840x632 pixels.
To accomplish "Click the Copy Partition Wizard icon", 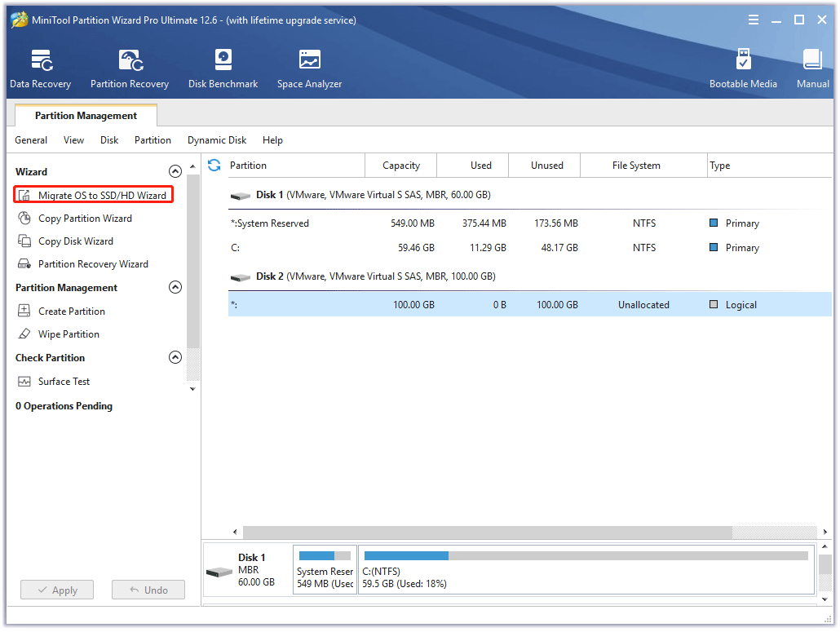I will click(x=24, y=218).
